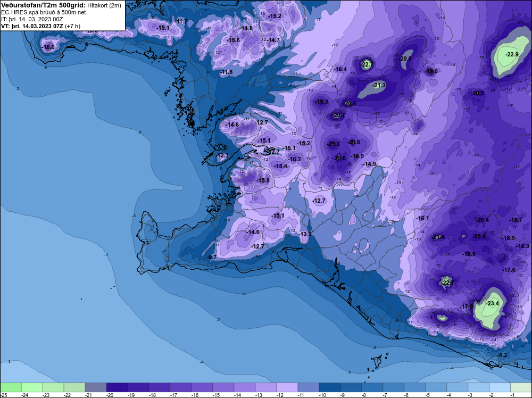Click the -23 legend scale label
The image size is (532, 398).
pyautogui.click(x=46, y=395)
